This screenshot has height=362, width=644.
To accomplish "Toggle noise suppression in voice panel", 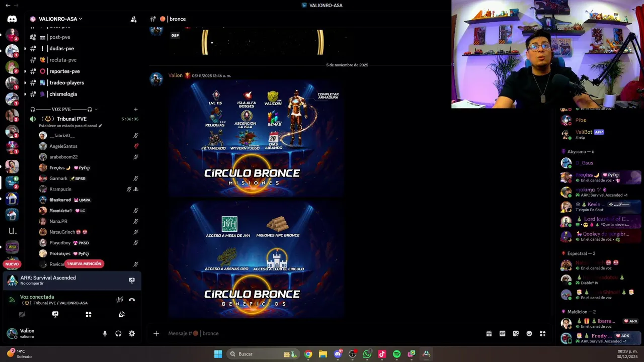I will pos(119,300).
